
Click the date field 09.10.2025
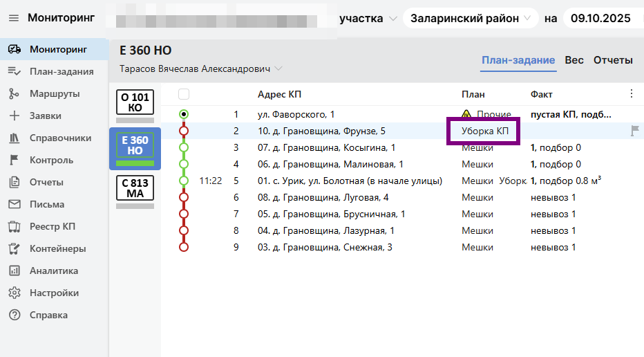point(598,18)
